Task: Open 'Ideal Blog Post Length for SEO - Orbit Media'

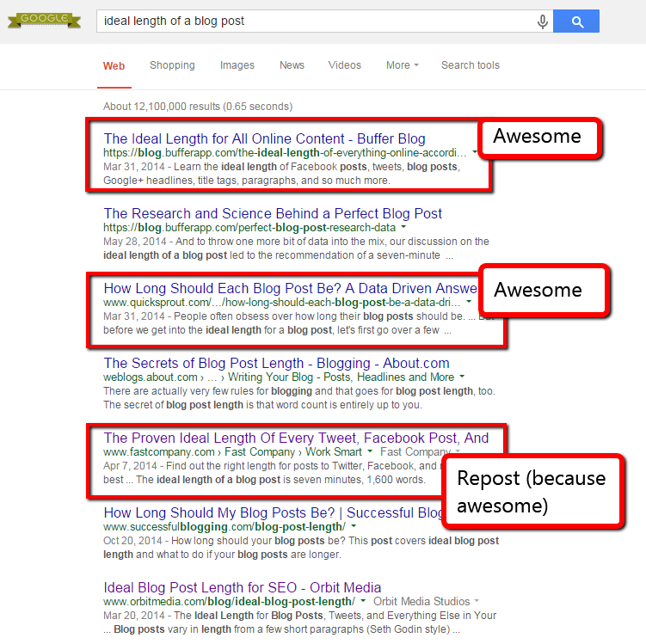Action: 243,587
